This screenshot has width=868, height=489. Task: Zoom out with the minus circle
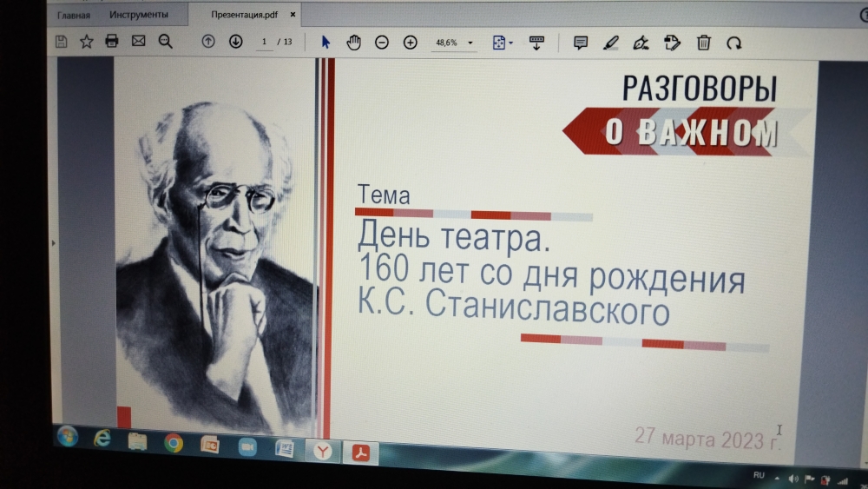tap(381, 43)
